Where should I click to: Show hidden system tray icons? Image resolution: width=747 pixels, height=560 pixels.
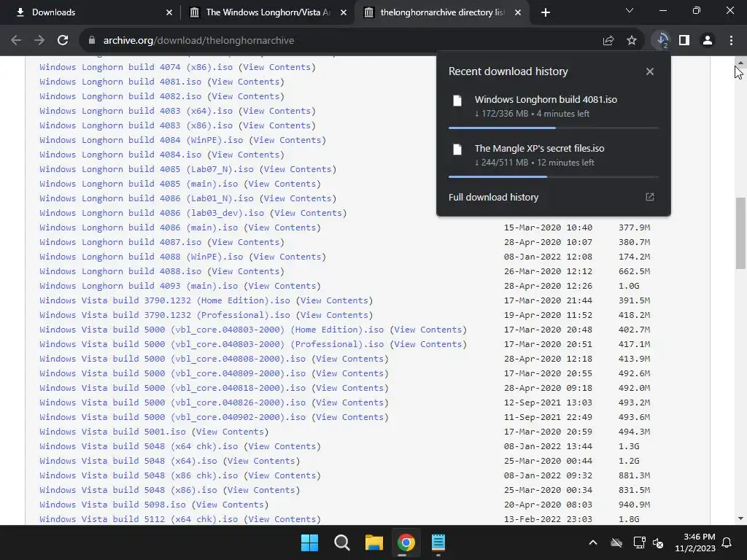(593, 542)
